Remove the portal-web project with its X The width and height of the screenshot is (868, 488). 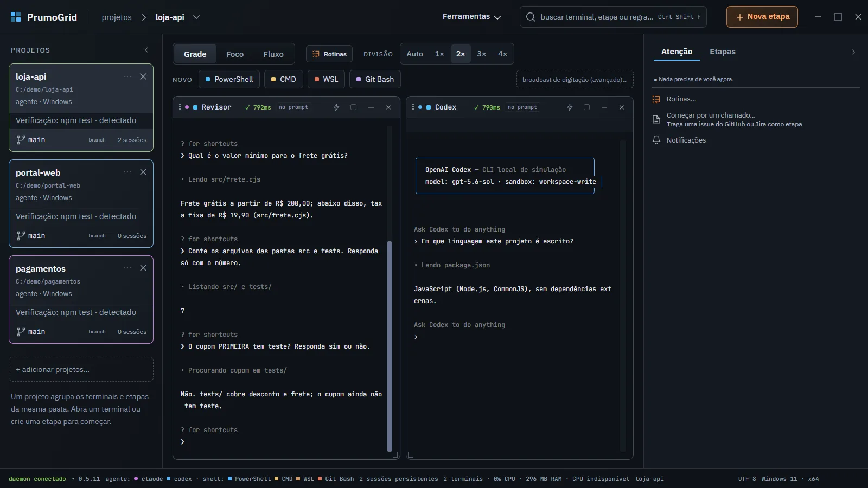pos(143,172)
